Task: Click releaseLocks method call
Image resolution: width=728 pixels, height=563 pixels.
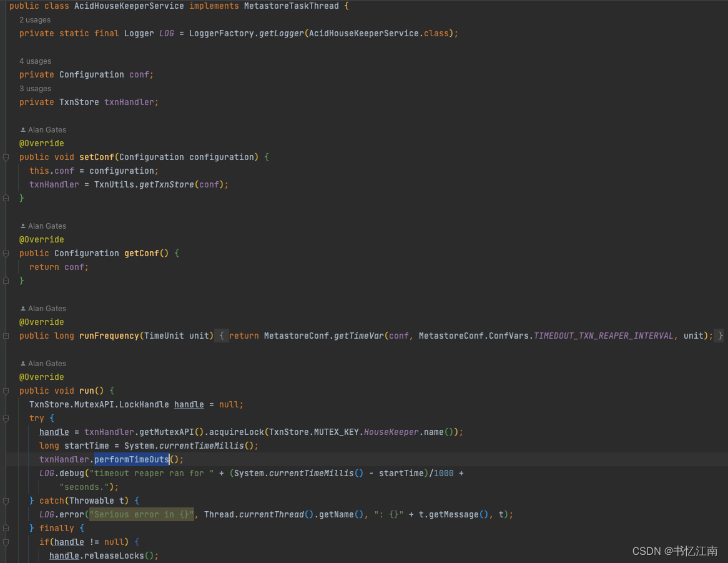Action: [114, 556]
